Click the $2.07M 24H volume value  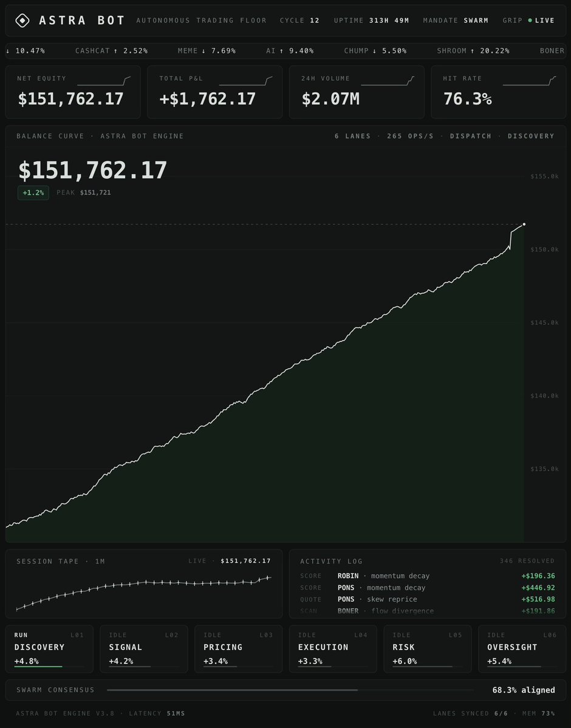330,99
